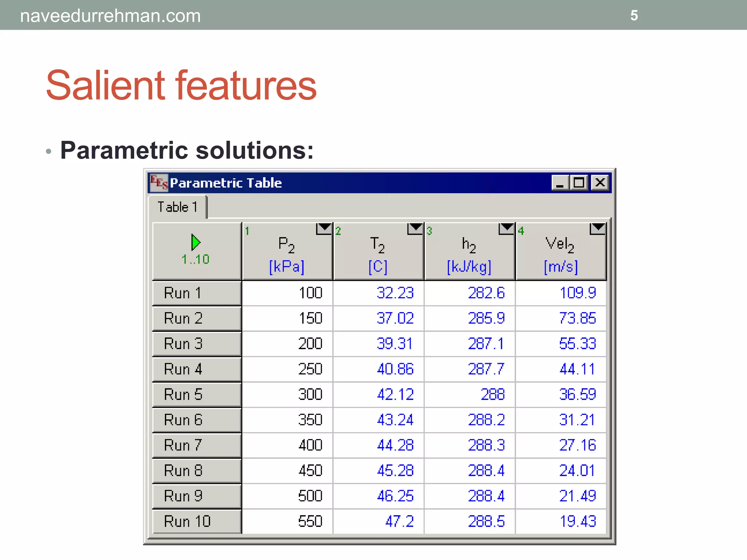Click the Vel2 cell showing 109.9
The height and width of the screenshot is (560, 747).
point(561,293)
